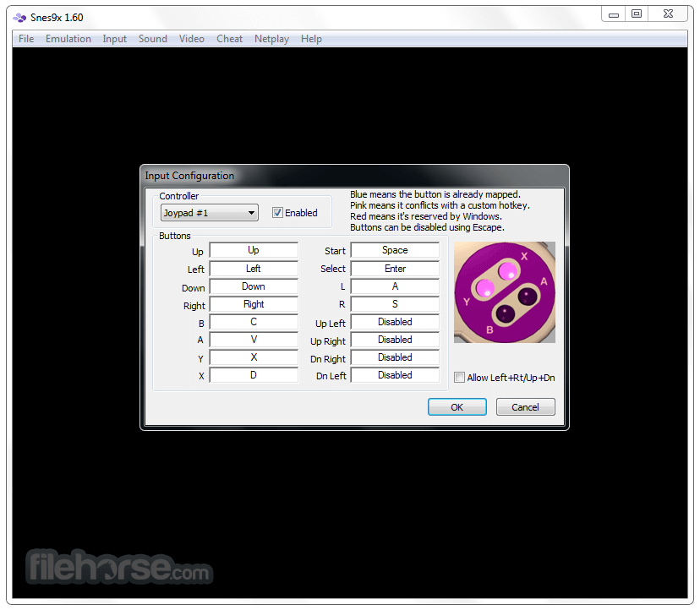
Task: Minimize the Snes9x window
Action: [614, 14]
